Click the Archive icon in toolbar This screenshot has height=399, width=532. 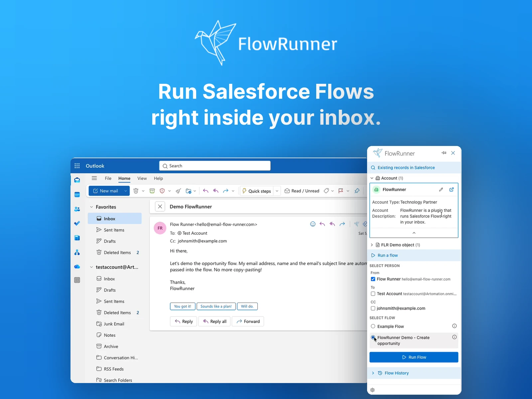coord(152,191)
